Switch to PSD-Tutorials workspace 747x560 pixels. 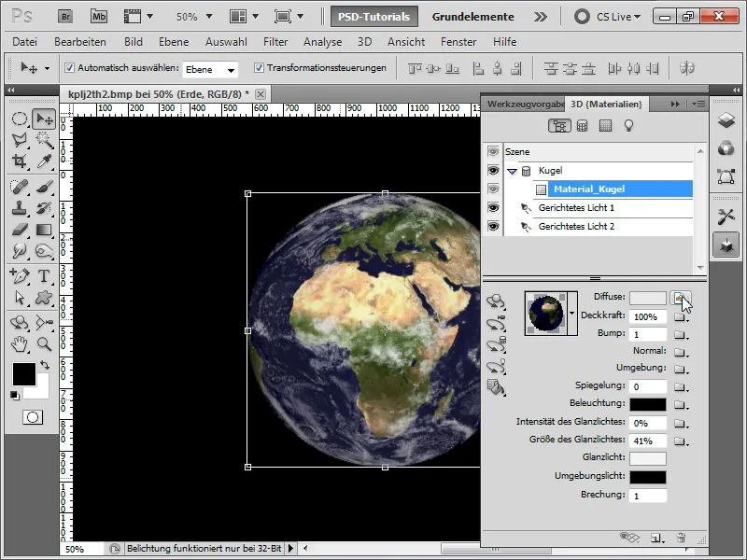pyautogui.click(x=374, y=17)
